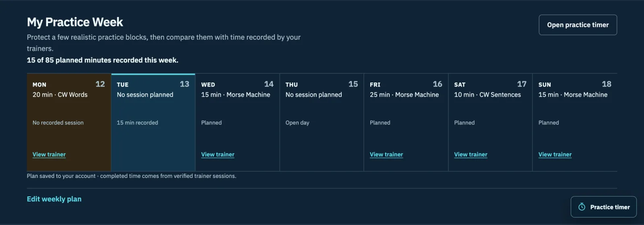Screen dimensions: 644x225
Task: Select the TUE day label
Action: click(x=123, y=85)
